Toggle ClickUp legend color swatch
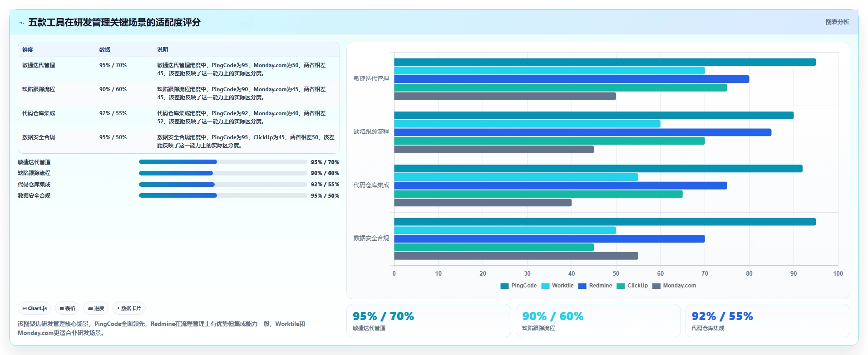 point(621,286)
